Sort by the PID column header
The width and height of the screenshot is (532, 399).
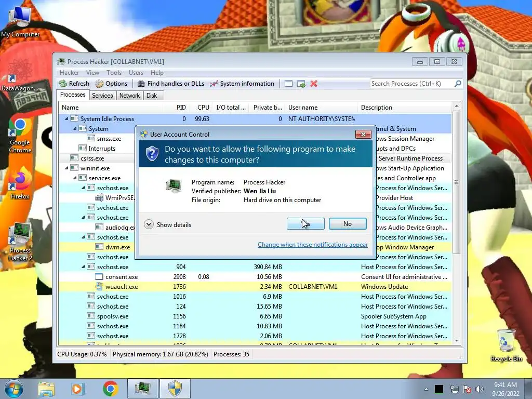tap(177, 108)
